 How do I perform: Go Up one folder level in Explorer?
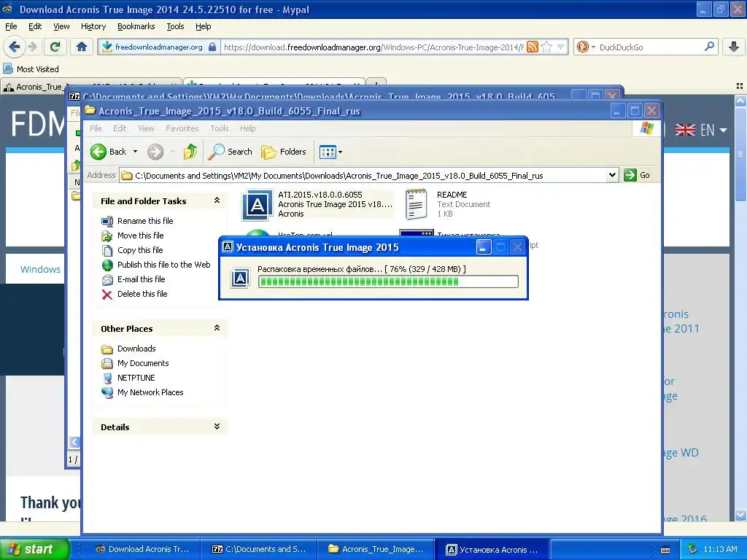tap(190, 152)
